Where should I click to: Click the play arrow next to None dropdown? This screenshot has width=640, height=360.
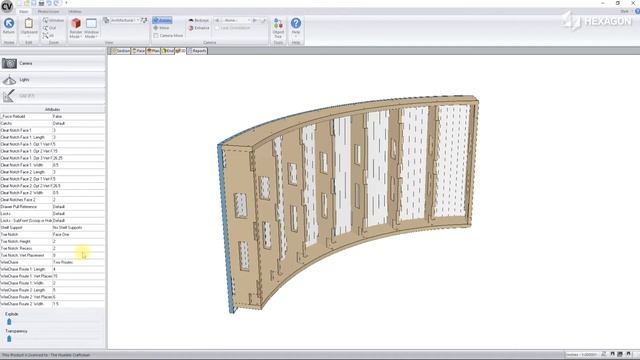click(x=255, y=20)
